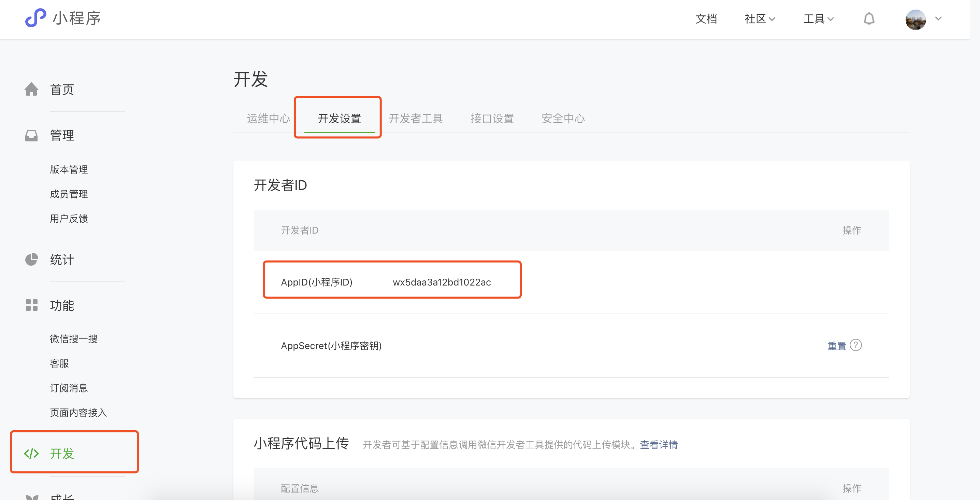980x500 pixels.
Task: Expand the 社区 dropdown menu
Action: pyautogui.click(x=759, y=19)
